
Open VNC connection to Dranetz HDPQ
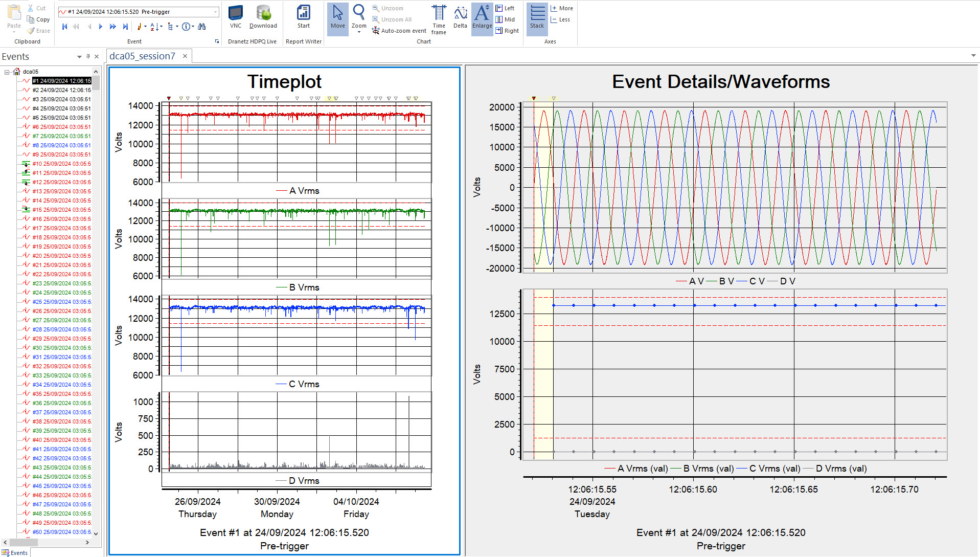236,17
